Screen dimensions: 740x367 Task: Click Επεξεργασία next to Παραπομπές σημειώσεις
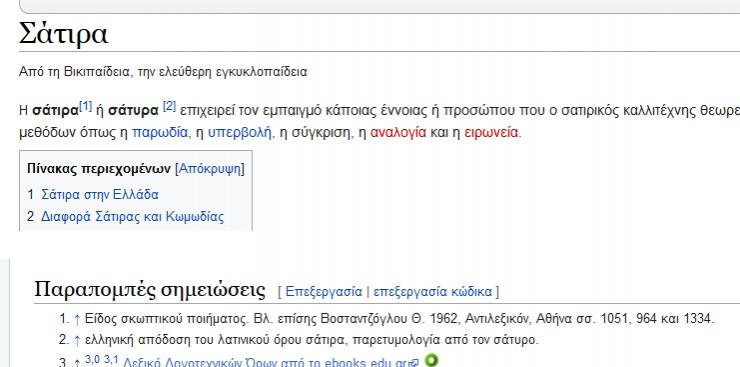[324, 292]
